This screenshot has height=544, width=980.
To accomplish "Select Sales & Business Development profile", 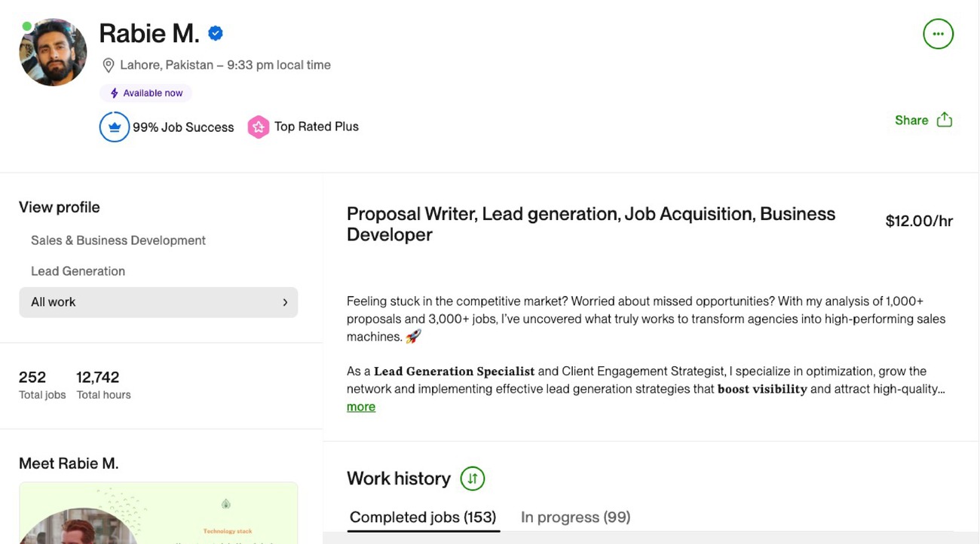I will pos(118,240).
